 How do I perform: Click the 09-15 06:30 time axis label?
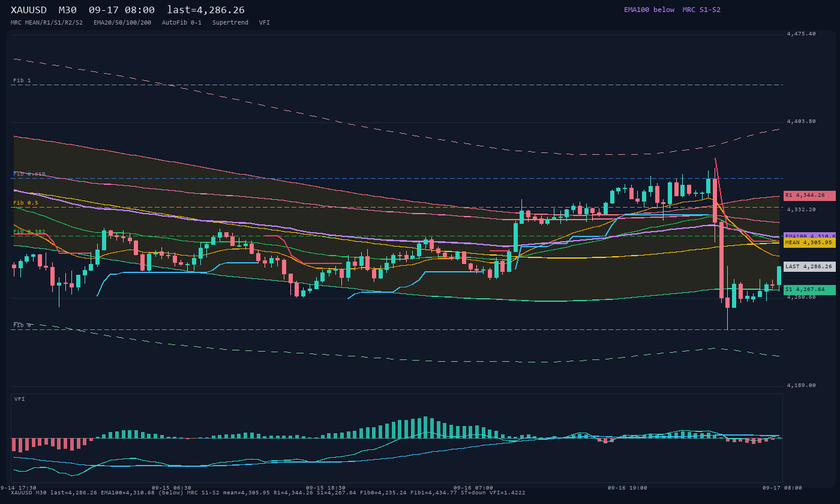click(x=172, y=488)
